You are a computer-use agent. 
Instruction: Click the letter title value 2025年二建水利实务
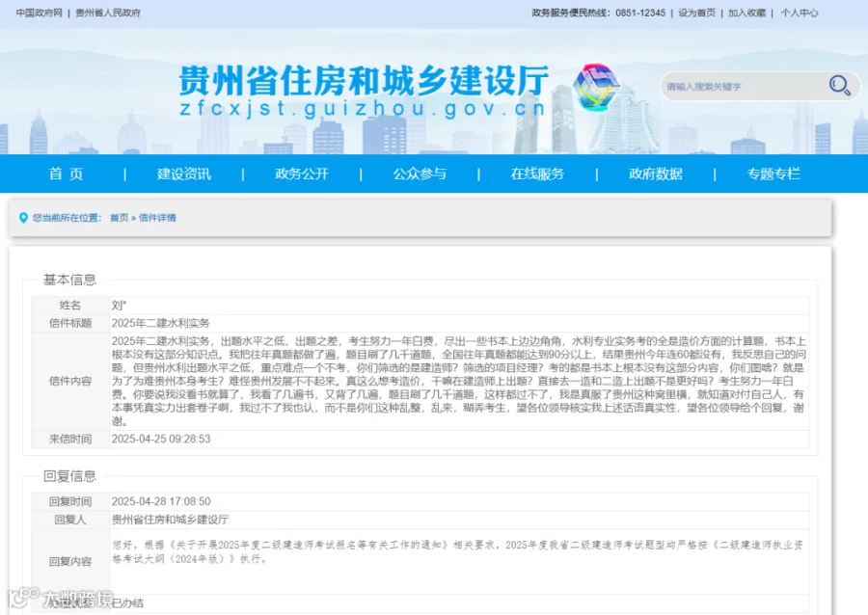[160, 323]
